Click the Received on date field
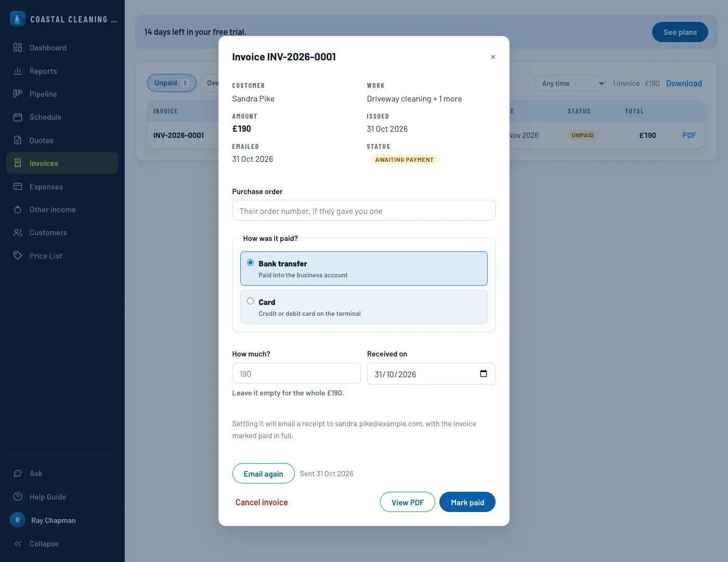728x562 pixels. [431, 374]
